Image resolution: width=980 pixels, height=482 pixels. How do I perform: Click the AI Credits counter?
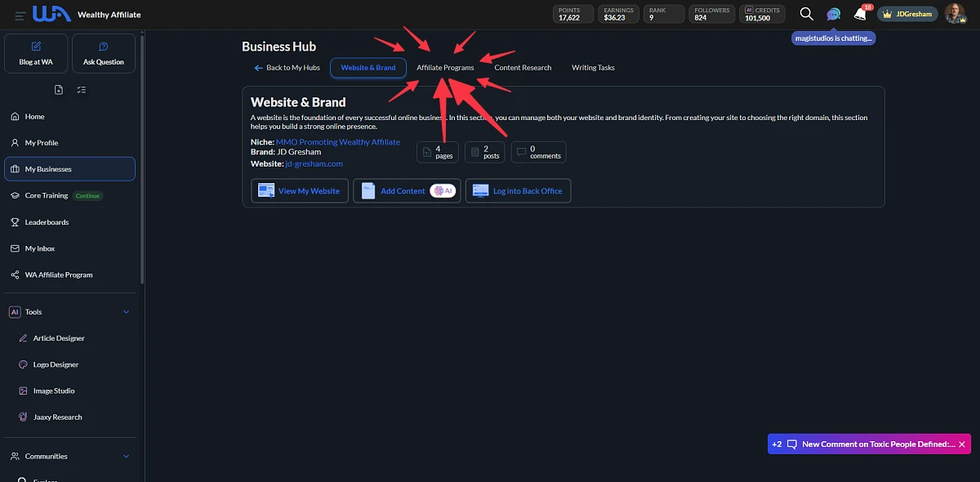coord(762,14)
